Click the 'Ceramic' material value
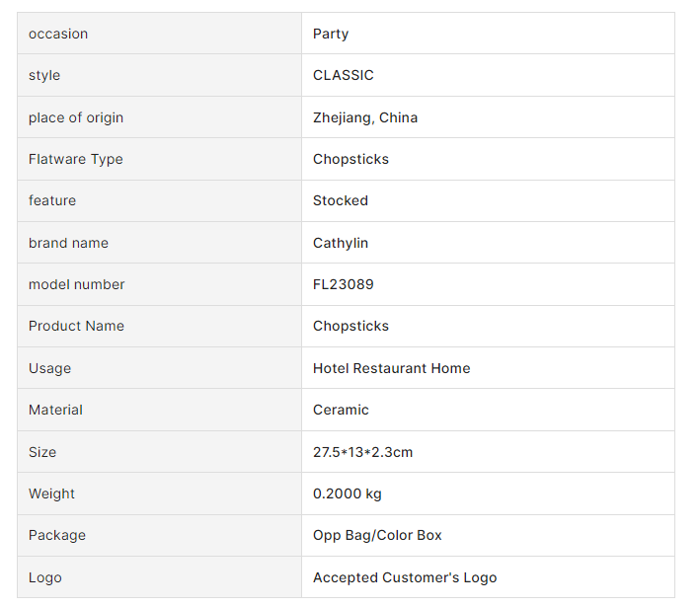 pos(341,410)
